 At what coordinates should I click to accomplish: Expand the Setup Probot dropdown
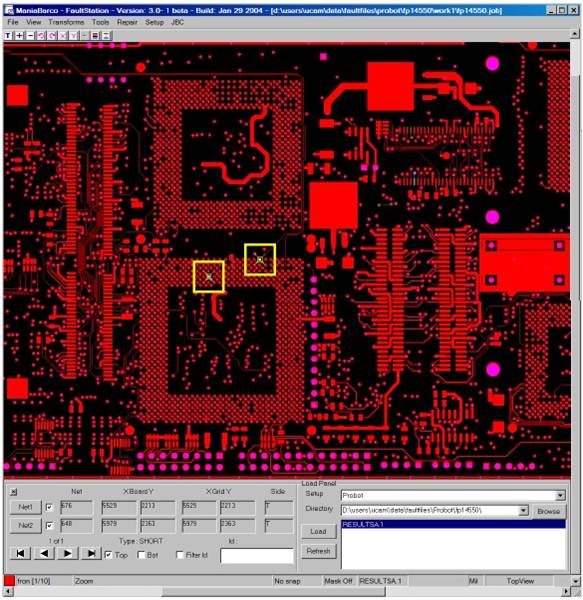click(560, 496)
